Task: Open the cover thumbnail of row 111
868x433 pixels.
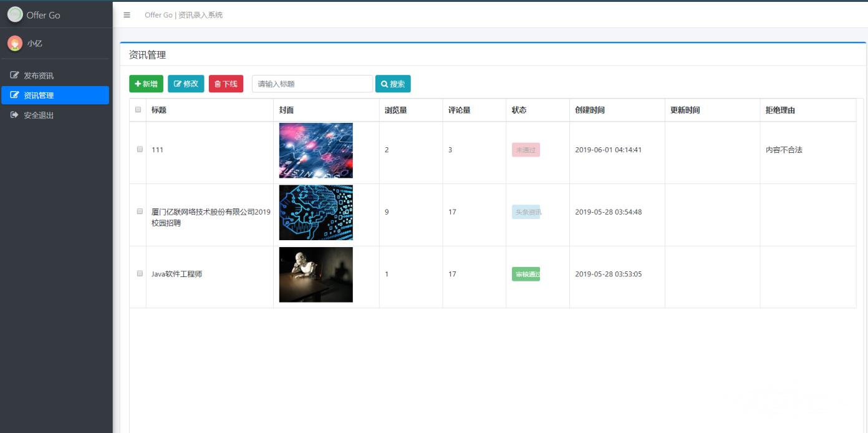Action: (x=316, y=150)
